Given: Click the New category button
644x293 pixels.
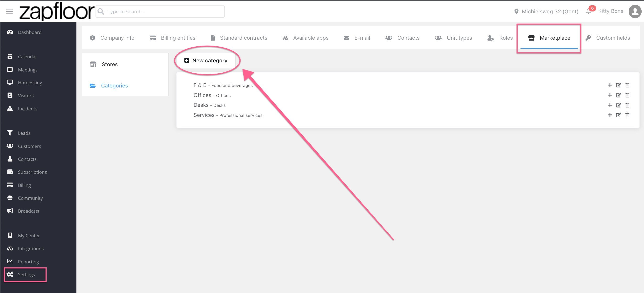Looking at the screenshot, I should 206,60.
